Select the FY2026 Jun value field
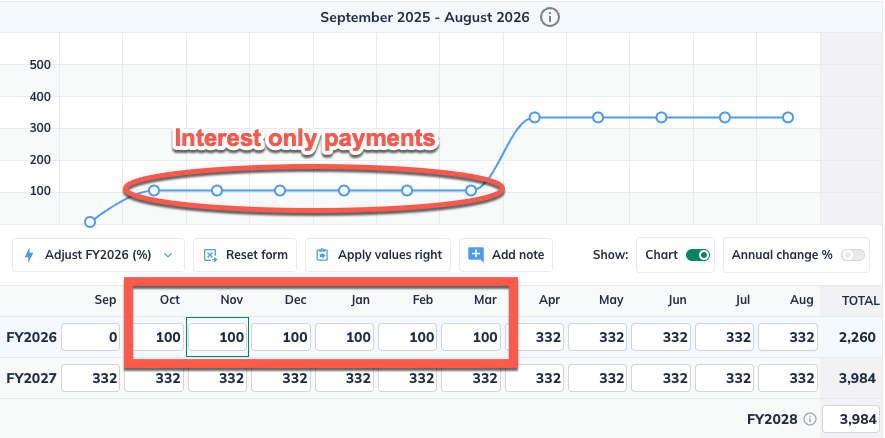The height and width of the screenshot is (438, 885). coord(661,338)
